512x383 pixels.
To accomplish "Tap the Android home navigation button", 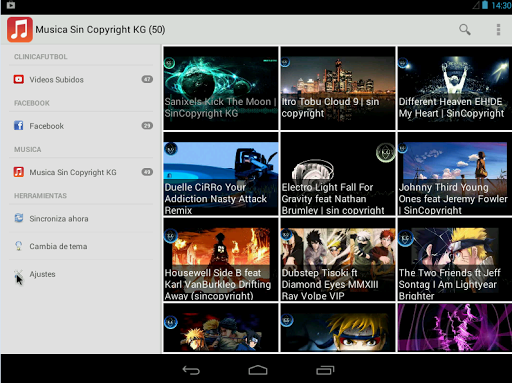I will (258, 370).
